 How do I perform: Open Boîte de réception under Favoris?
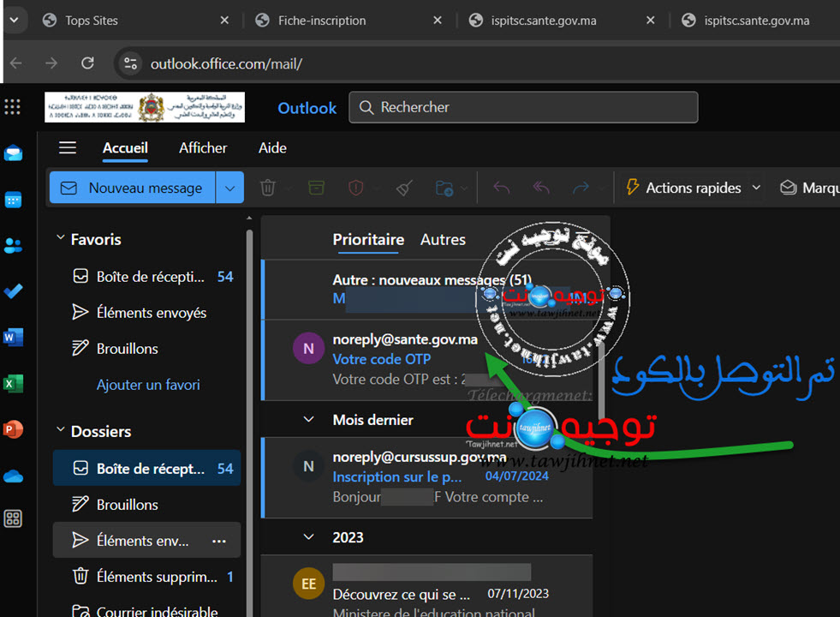(x=146, y=277)
